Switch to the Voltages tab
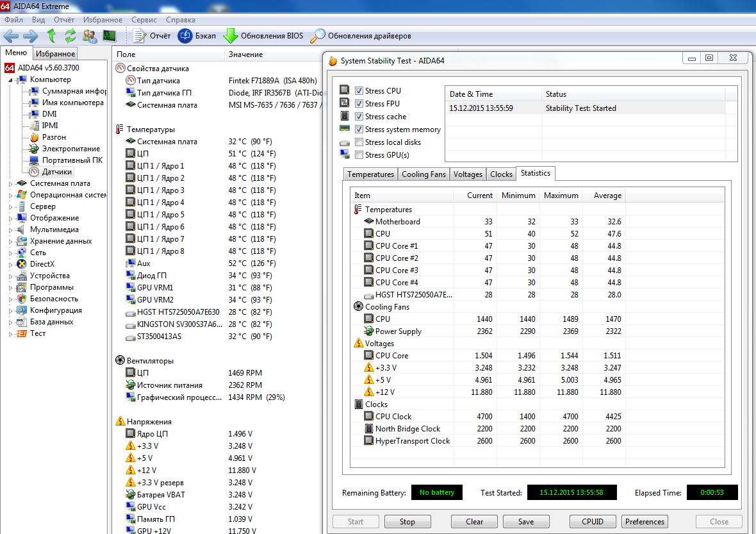The image size is (756, 534). 468,174
